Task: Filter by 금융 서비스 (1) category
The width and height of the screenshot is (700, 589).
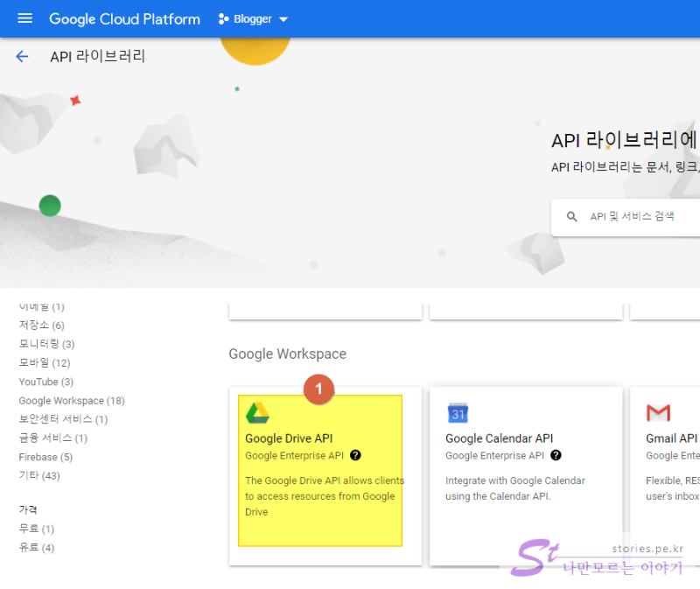Action: (x=53, y=438)
